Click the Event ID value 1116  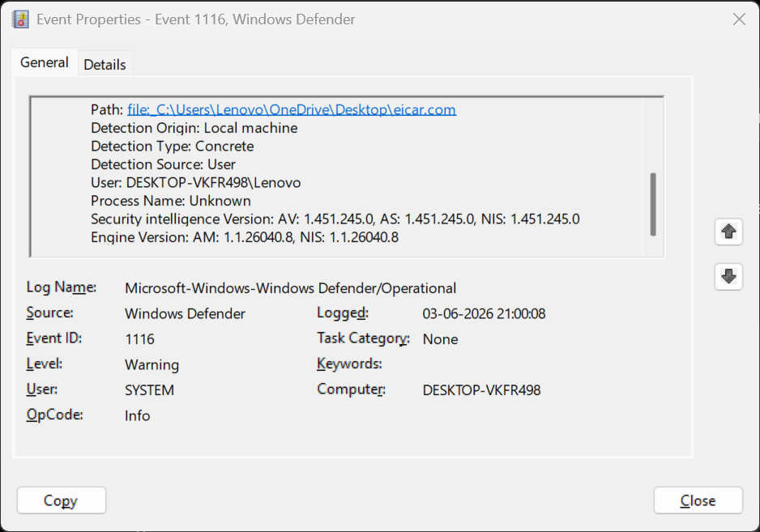pyautogui.click(x=139, y=339)
